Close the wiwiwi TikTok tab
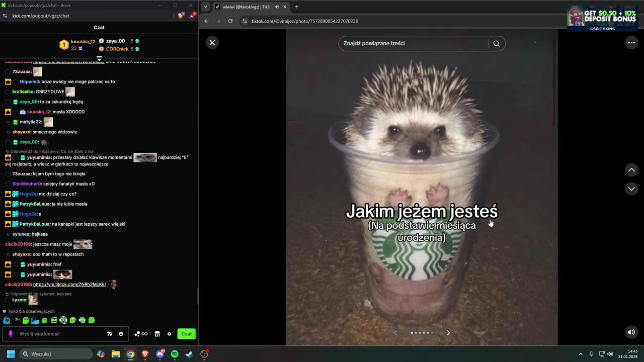 285,7
